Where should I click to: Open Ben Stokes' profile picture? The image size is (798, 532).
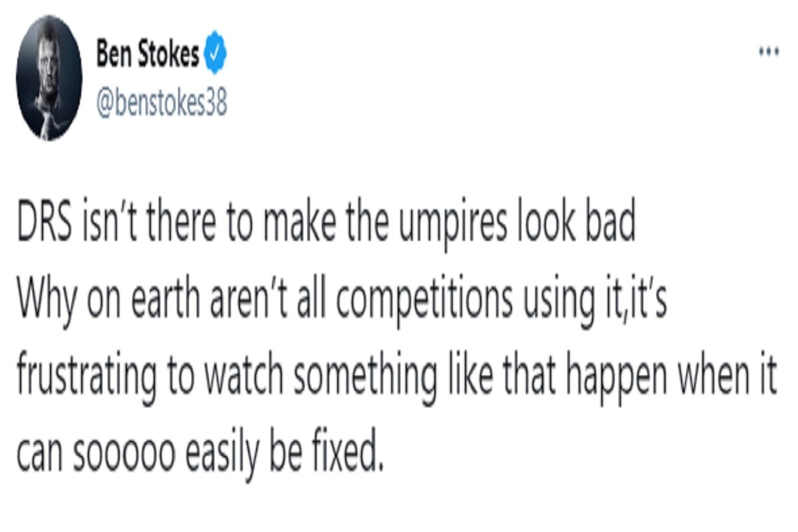(49, 78)
